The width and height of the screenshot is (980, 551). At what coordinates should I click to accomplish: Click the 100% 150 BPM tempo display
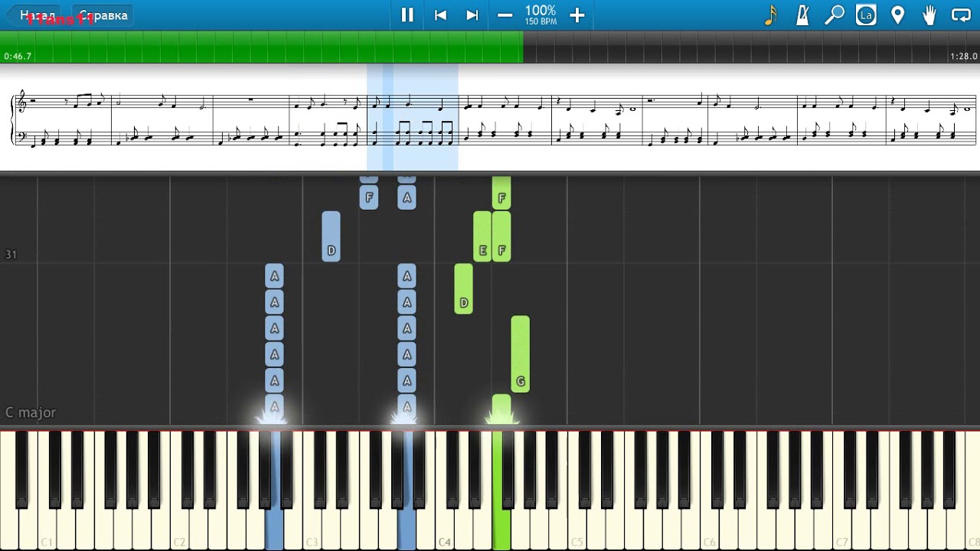pyautogui.click(x=541, y=15)
